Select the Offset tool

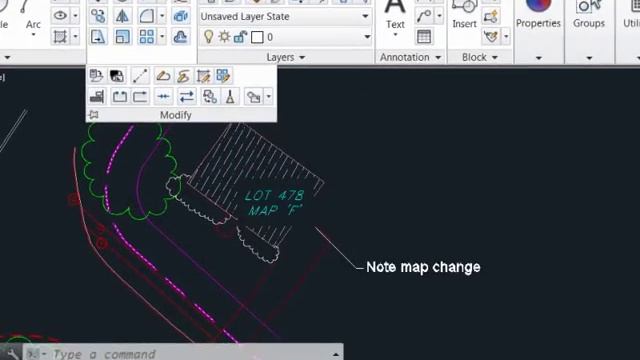[180, 37]
